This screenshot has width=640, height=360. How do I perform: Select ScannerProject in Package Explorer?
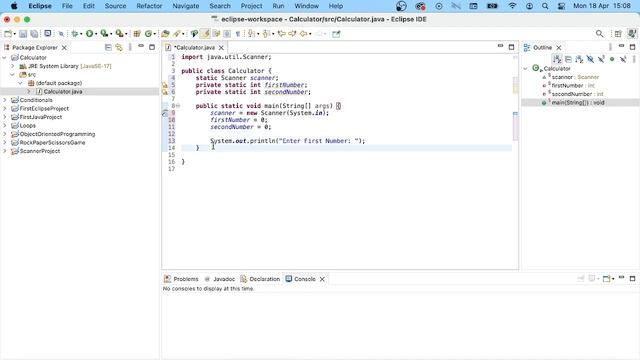40,151
